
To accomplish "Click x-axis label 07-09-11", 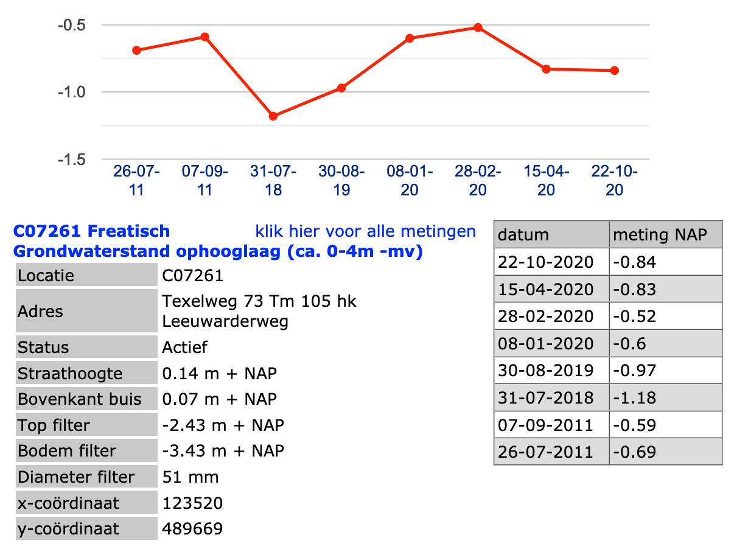I will (x=205, y=181).
